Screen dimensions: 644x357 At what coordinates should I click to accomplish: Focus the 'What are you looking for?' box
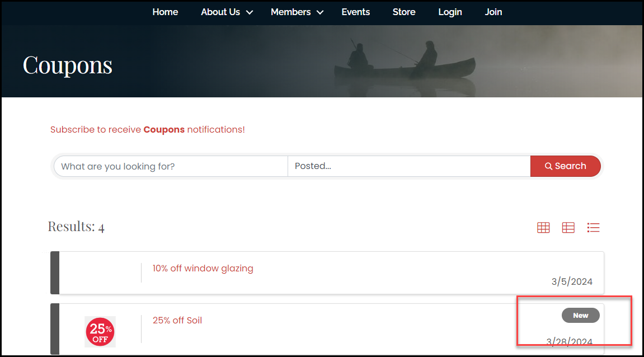click(171, 166)
